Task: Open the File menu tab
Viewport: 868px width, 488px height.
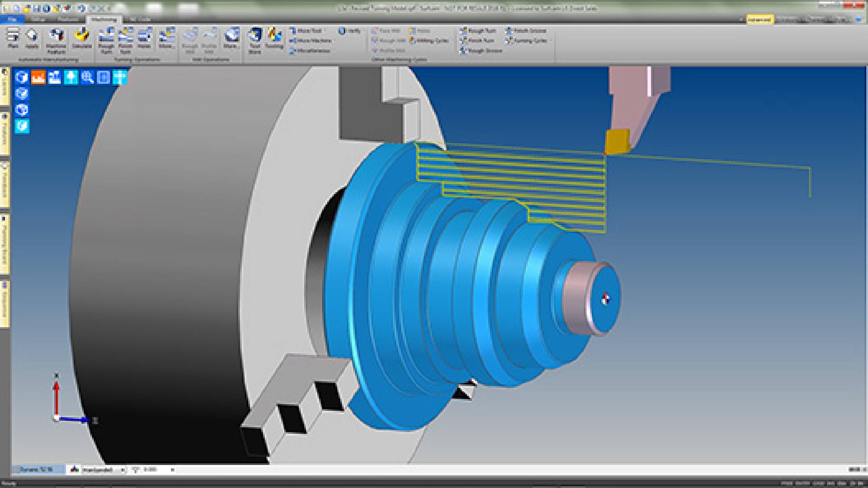Action: (x=12, y=20)
